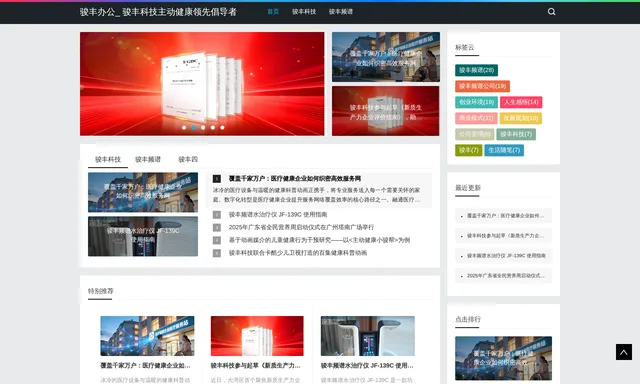Select the fourth carousel dot
Screen dimensions: 640x384
(213, 127)
